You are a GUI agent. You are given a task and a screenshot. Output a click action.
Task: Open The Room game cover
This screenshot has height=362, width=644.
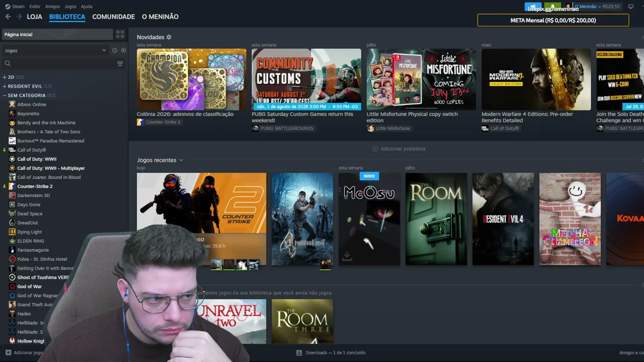[x=436, y=219]
